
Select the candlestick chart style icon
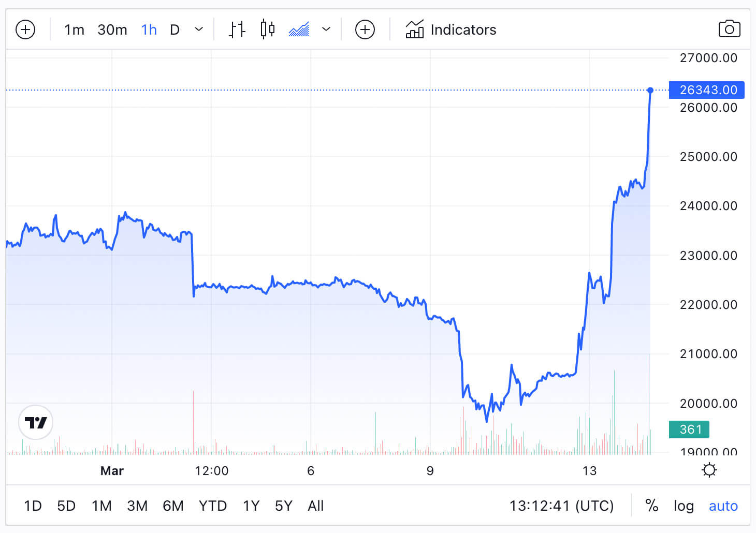(268, 29)
